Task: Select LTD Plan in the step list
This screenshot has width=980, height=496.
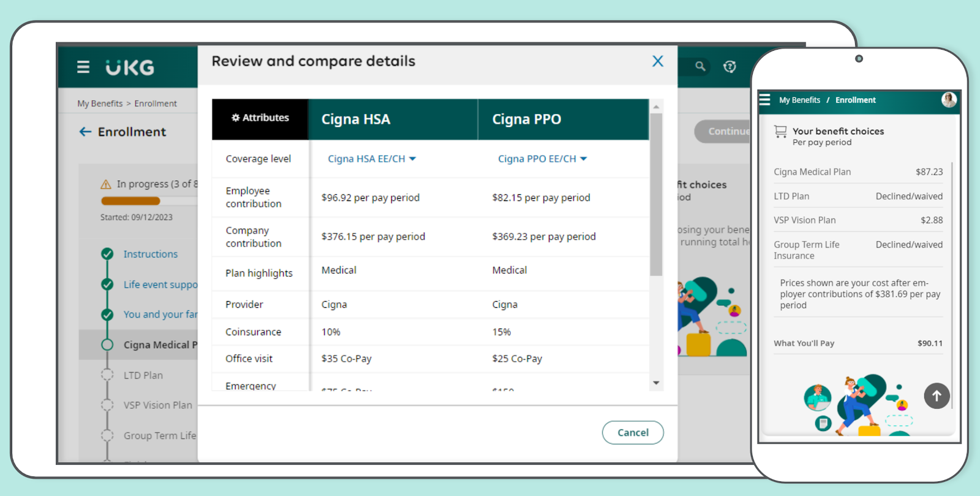Action: pyautogui.click(x=143, y=375)
